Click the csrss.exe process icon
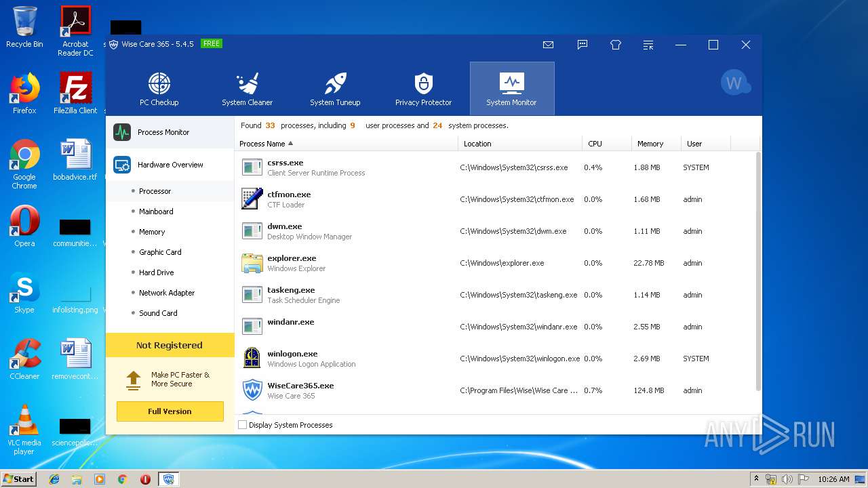This screenshot has width=868, height=488. [x=252, y=167]
